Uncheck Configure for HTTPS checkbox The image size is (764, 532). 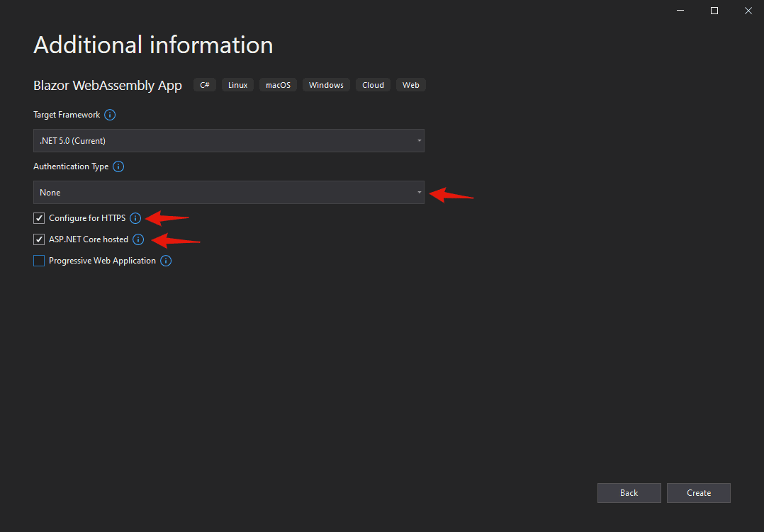click(39, 218)
